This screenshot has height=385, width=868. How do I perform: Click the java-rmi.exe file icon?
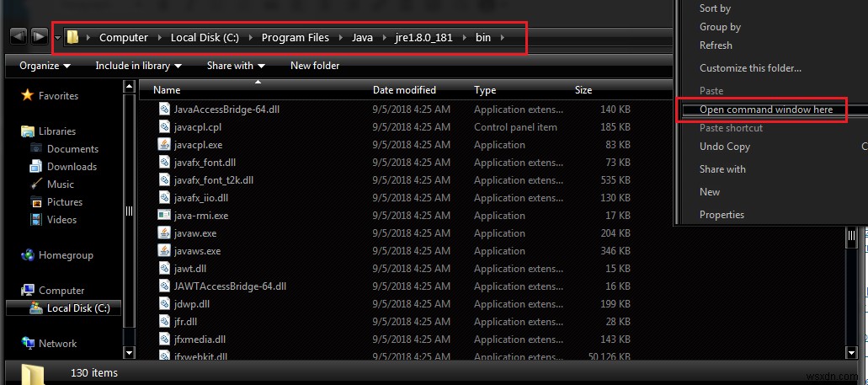(165, 215)
